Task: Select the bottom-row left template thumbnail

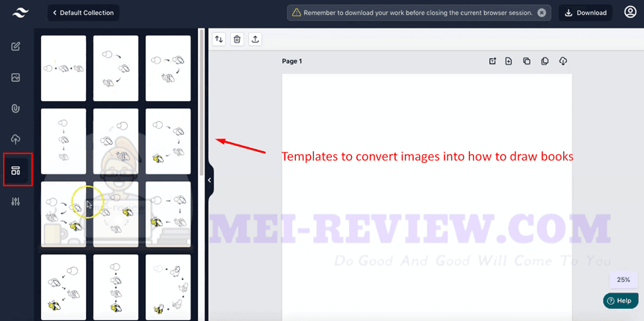Action: (x=64, y=287)
